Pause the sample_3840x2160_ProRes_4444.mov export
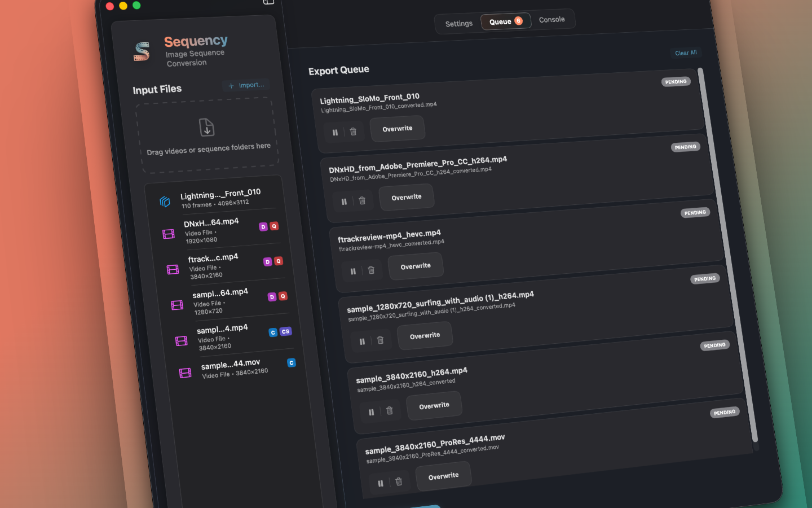Image resolution: width=812 pixels, height=508 pixels. [x=381, y=483]
